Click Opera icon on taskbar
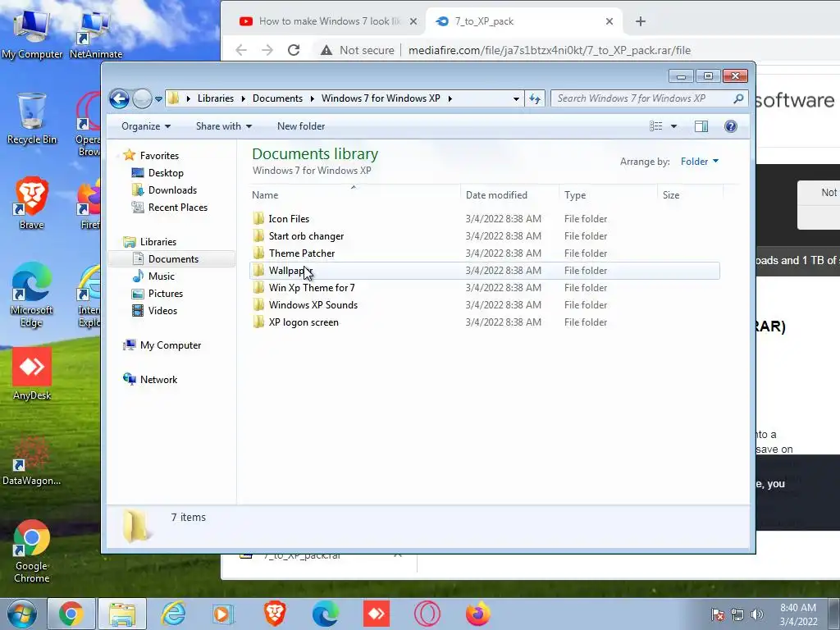This screenshot has height=630, width=840. click(427, 614)
